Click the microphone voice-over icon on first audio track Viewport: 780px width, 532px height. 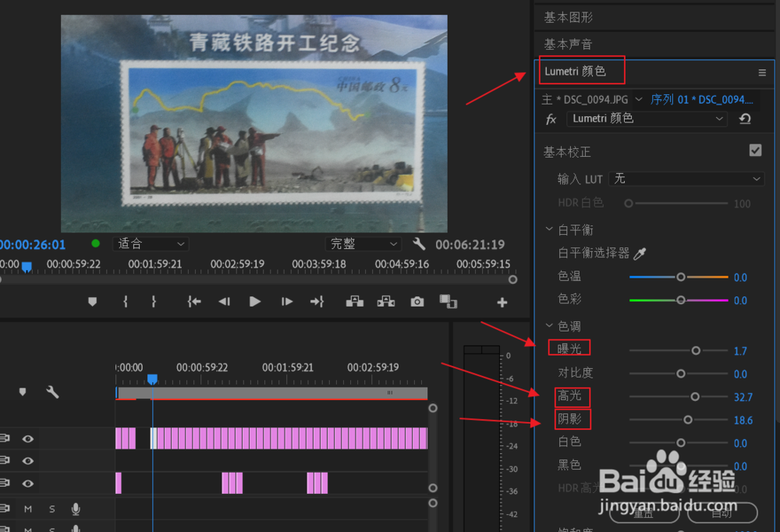76,509
